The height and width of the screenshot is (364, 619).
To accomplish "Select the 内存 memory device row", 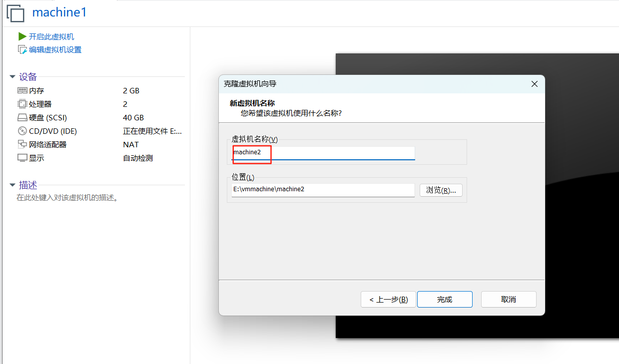I will coord(100,90).
